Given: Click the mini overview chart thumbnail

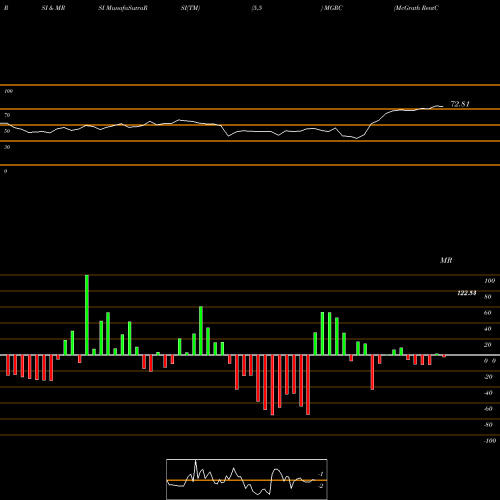Looking at the screenshot, I should tap(247, 479).
